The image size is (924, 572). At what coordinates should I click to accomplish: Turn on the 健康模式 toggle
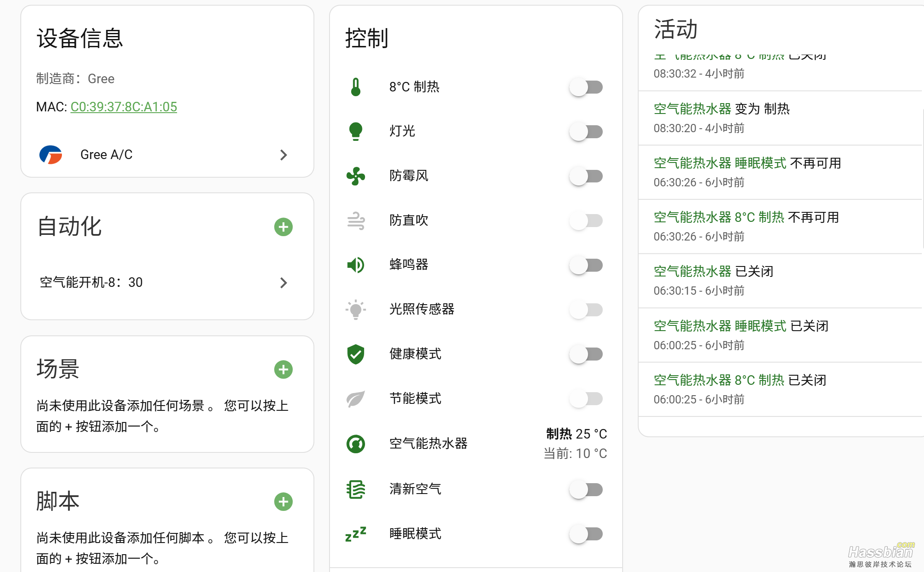click(586, 354)
